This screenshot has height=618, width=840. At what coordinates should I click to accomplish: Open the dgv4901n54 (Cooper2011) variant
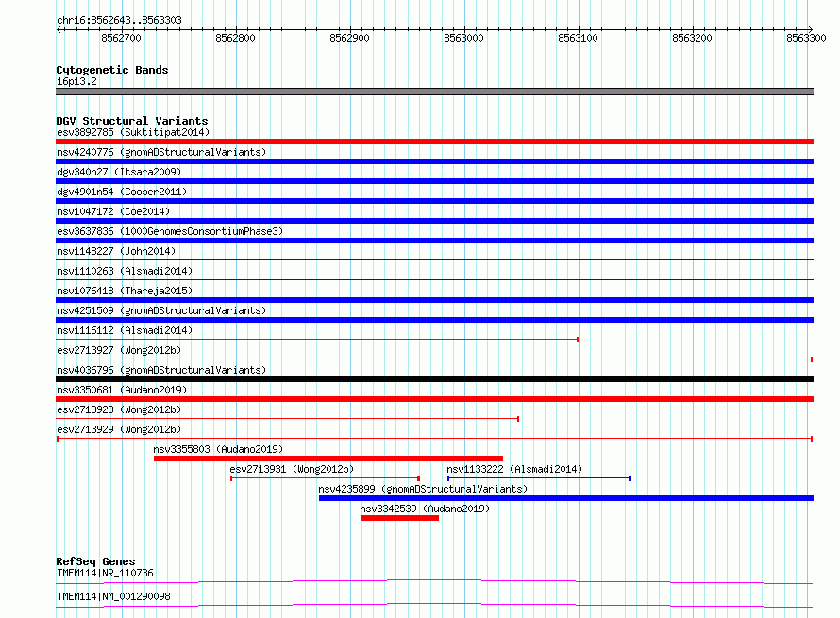click(122, 192)
